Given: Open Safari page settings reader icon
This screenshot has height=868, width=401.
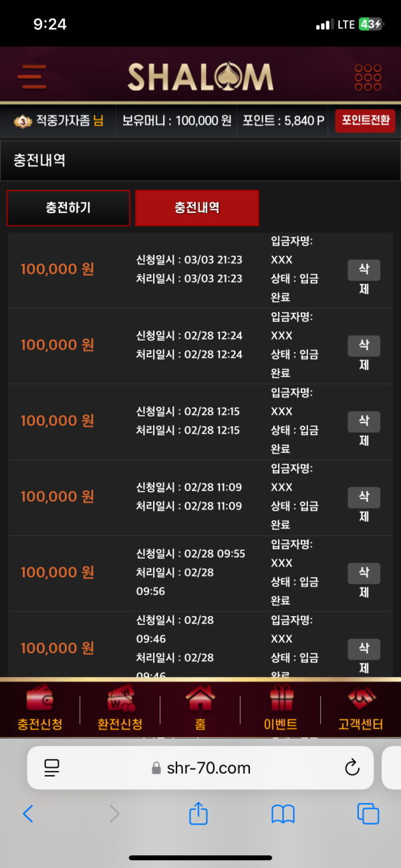Looking at the screenshot, I should tap(51, 768).
